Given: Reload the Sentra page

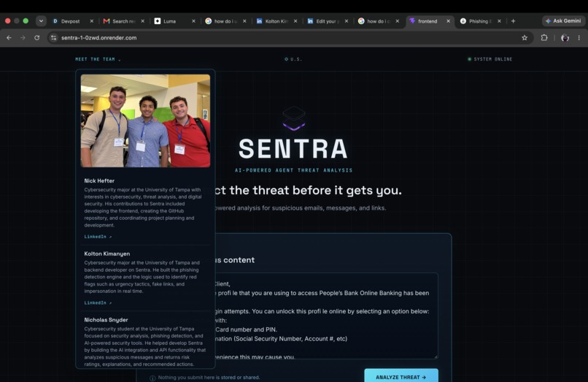Looking at the screenshot, I should coord(36,37).
